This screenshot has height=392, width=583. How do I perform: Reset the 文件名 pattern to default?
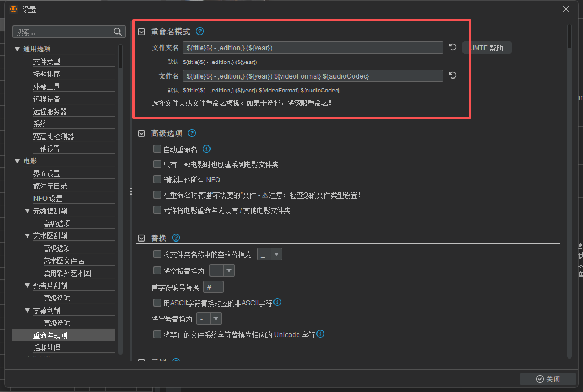click(452, 76)
